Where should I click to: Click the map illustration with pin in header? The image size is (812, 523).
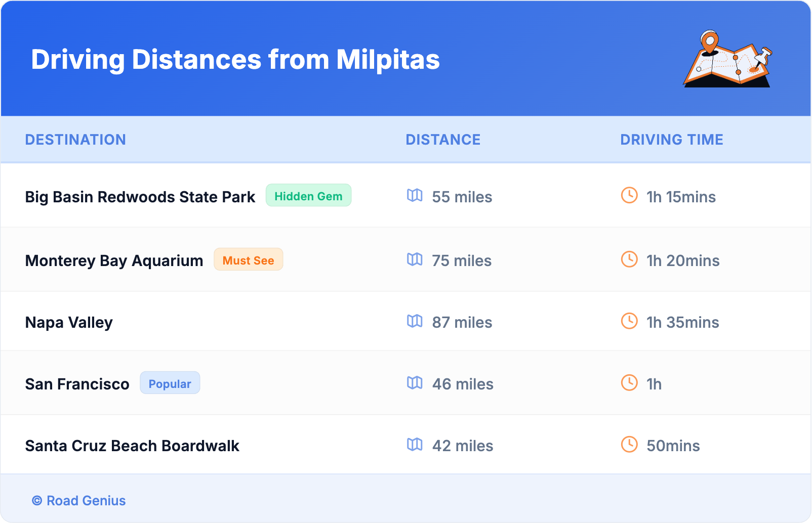[728, 59]
